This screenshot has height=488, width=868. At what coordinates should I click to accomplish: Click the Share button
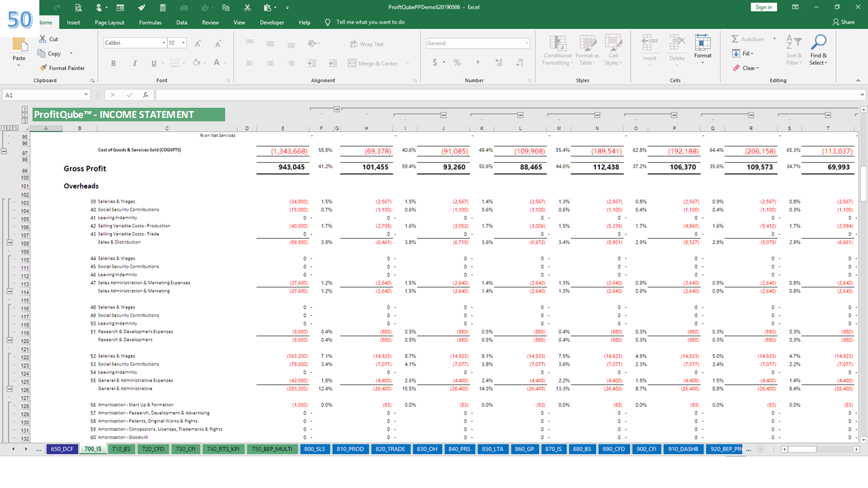coord(843,22)
